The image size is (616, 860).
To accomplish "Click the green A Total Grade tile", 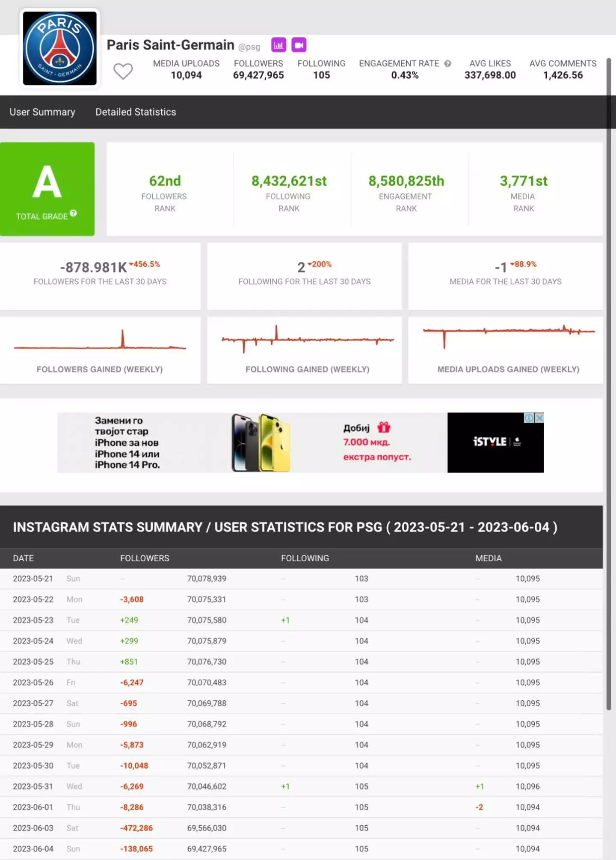I will (x=47, y=189).
